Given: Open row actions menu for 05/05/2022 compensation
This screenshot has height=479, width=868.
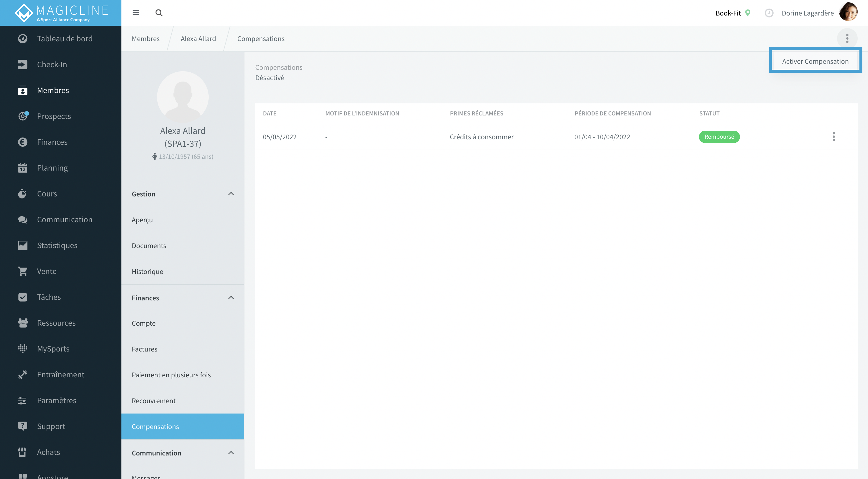Looking at the screenshot, I should click(x=834, y=137).
